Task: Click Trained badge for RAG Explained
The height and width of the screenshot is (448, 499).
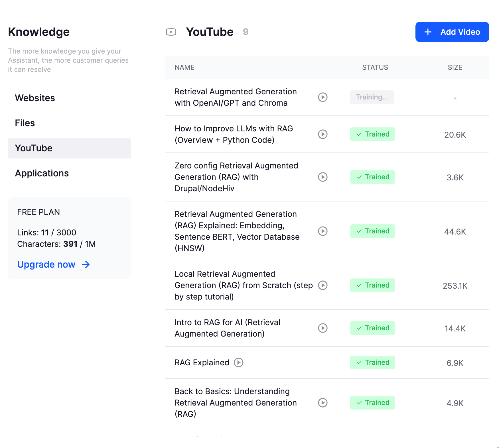Action: tap(373, 363)
